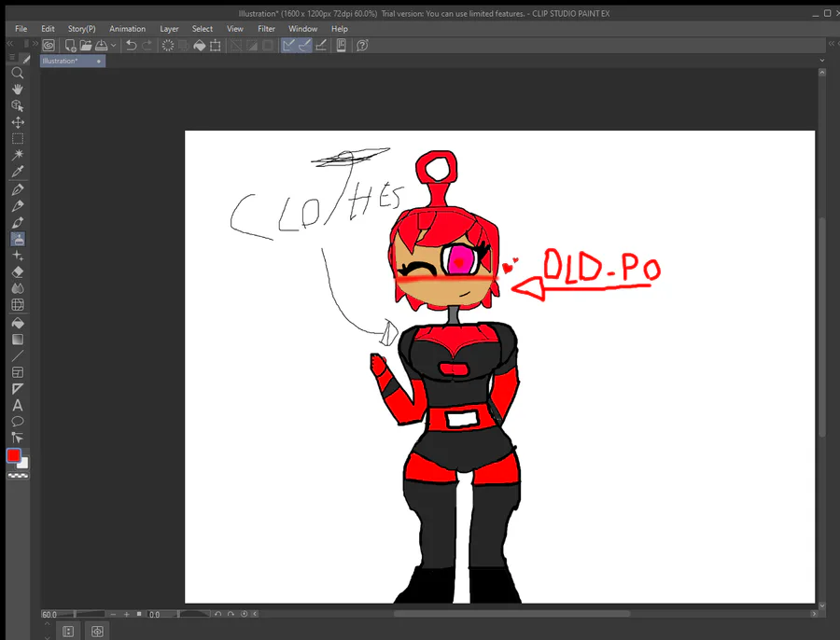Open the Clip Studio launcher icon
Image resolution: width=840 pixels, height=640 pixels.
tap(49, 46)
